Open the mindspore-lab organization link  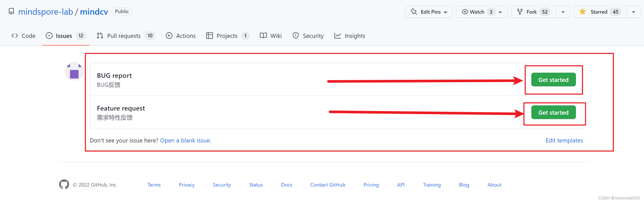[x=46, y=12]
